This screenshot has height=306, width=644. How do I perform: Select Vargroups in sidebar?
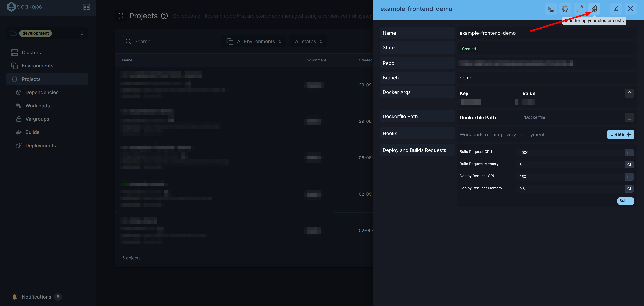point(37,119)
